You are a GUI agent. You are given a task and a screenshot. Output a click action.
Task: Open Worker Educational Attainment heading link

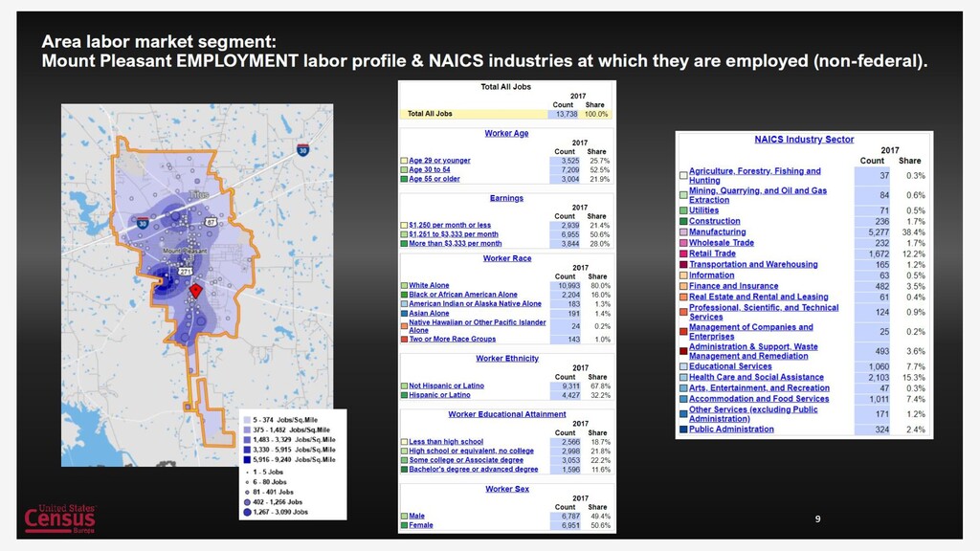pyautogui.click(x=507, y=414)
